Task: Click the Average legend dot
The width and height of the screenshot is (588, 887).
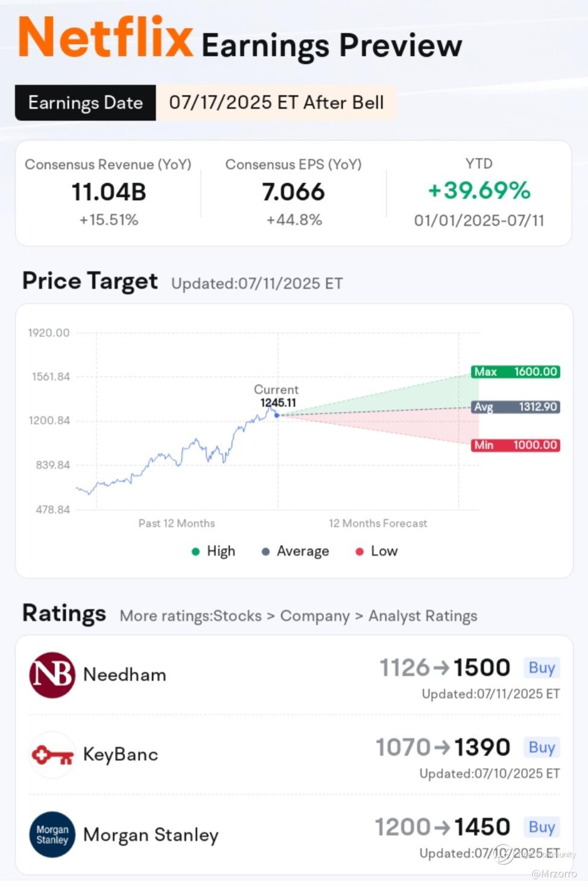Action: pos(265,552)
